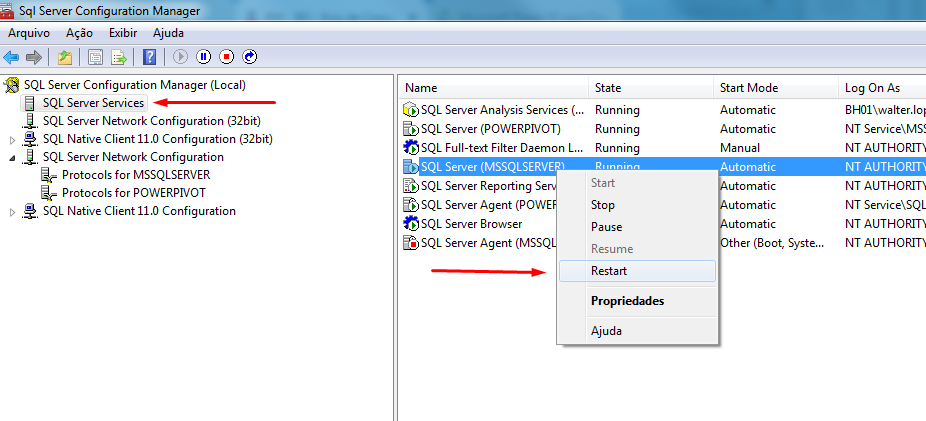The height and width of the screenshot is (421, 926).
Task: Sort by the State column header
Action: (651, 88)
